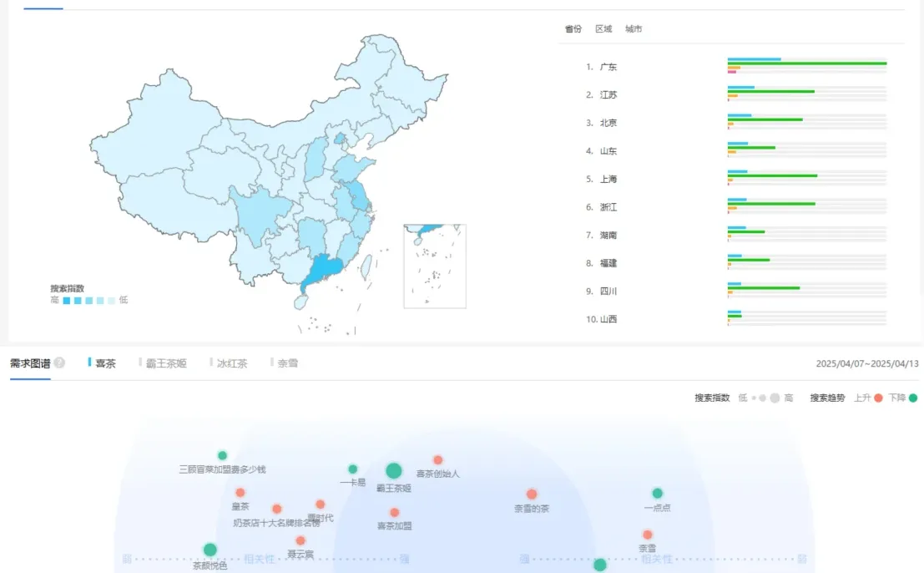The width and height of the screenshot is (924, 573).
Task: Click the 奶茶店十大名牌排名榜 bubble
Action: click(x=276, y=509)
